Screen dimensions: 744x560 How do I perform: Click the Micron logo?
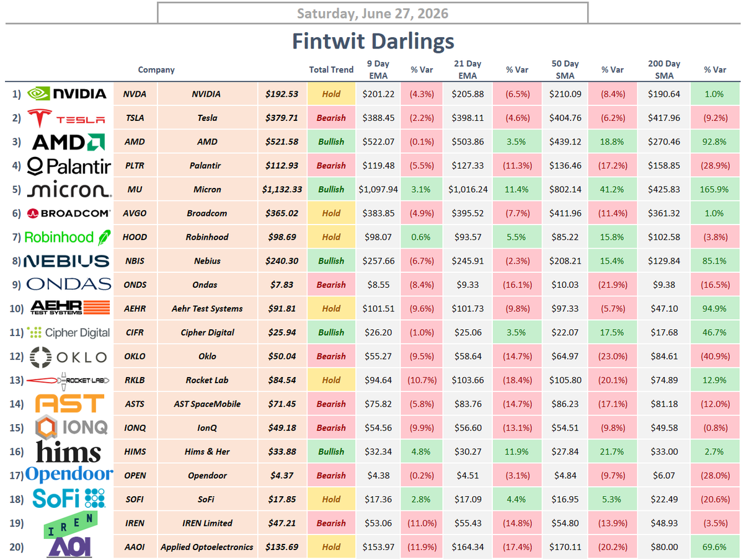click(69, 189)
